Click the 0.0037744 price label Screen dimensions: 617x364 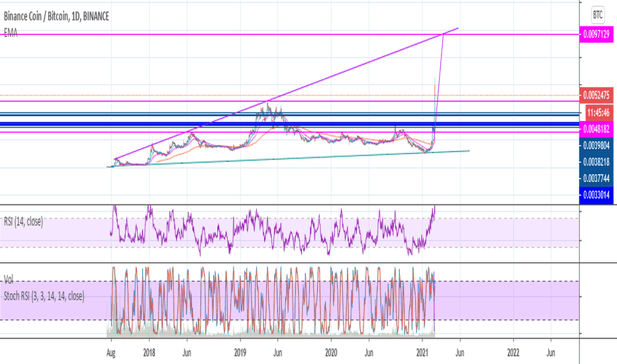pos(596,178)
